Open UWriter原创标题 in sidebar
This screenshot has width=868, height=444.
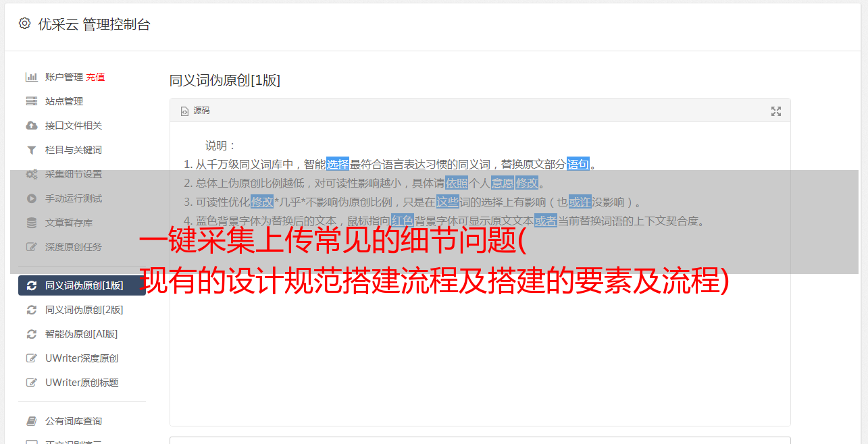[82, 383]
